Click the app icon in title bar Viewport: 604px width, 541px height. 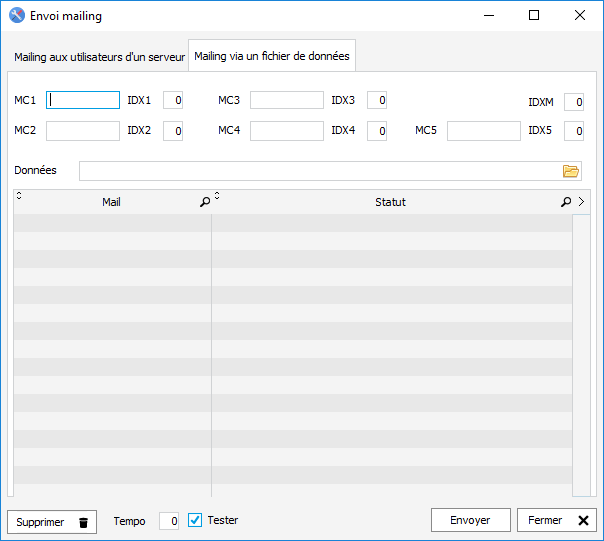[x=16, y=16]
